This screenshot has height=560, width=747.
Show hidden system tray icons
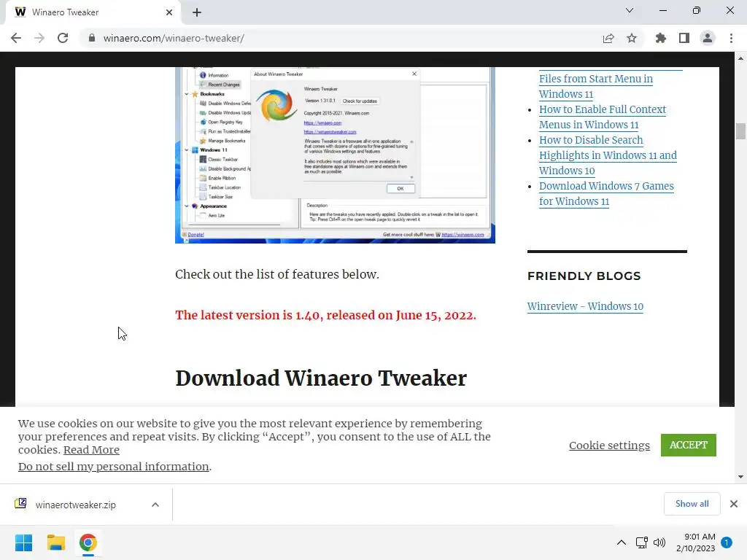[x=622, y=542]
